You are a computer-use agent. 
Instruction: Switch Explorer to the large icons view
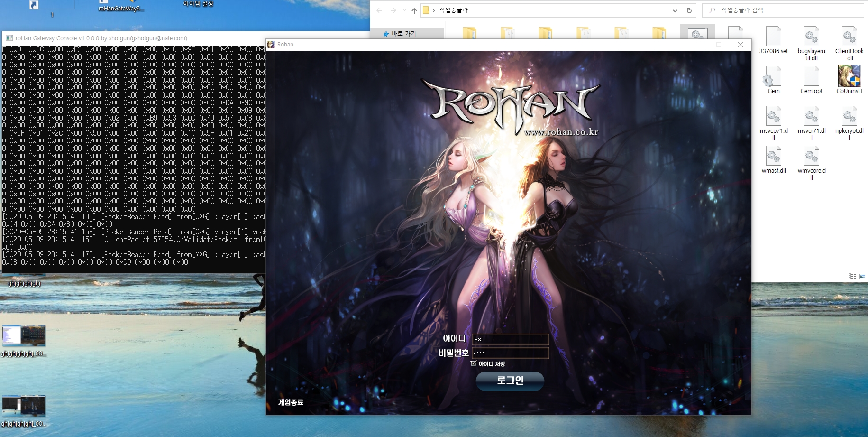(x=862, y=277)
